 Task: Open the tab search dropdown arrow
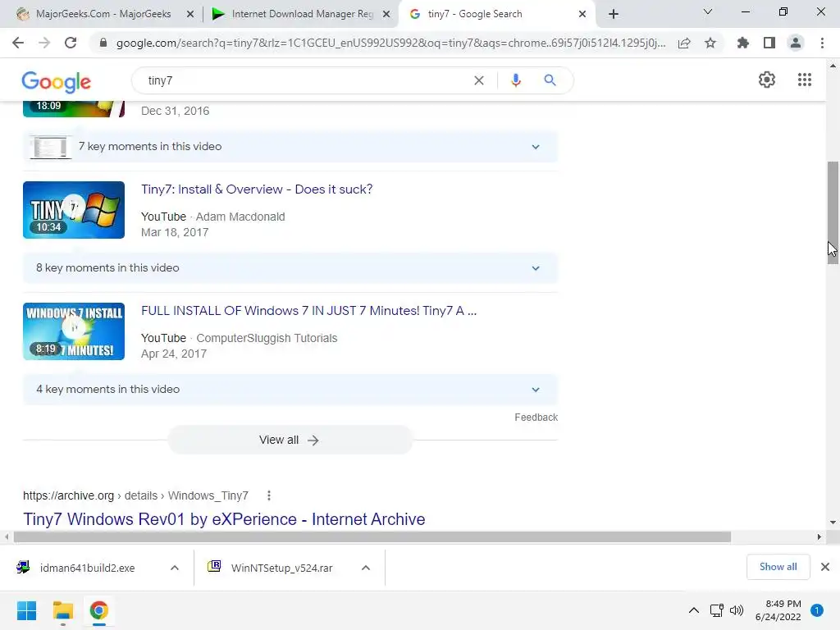708,11
